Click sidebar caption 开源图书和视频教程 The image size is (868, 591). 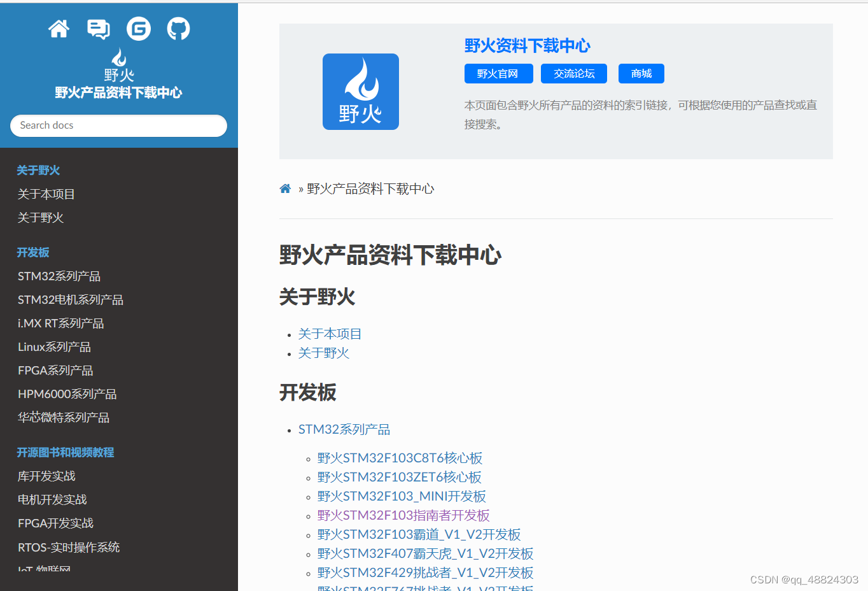coord(66,453)
